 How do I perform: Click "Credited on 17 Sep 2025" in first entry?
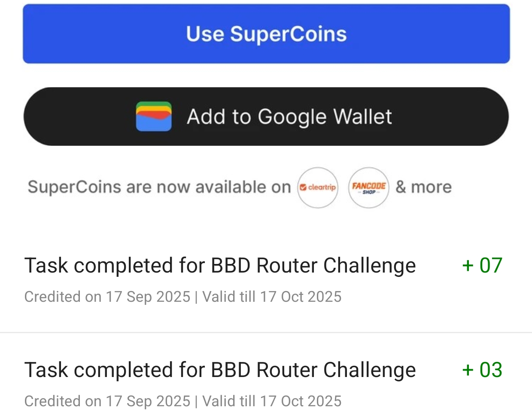point(107,297)
